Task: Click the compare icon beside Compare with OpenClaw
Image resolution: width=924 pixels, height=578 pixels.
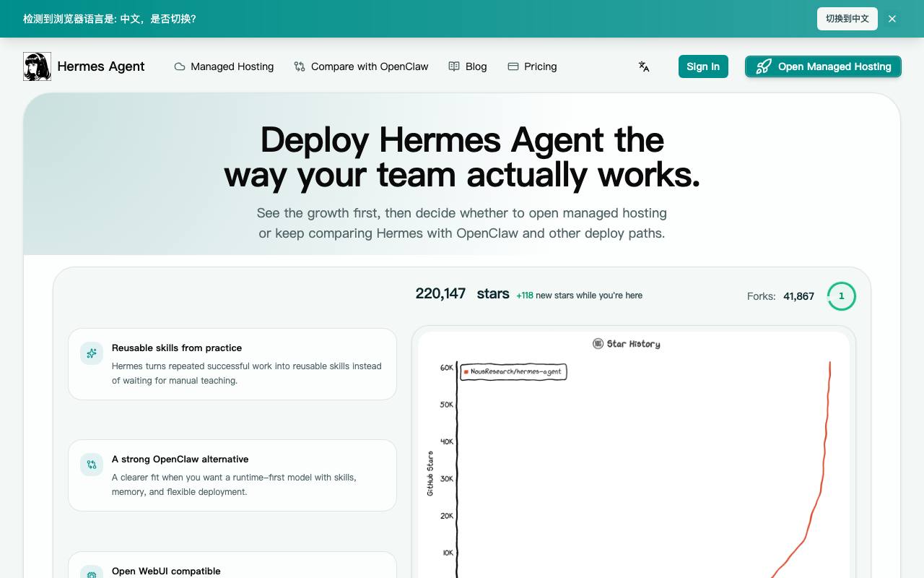Action: tap(300, 66)
